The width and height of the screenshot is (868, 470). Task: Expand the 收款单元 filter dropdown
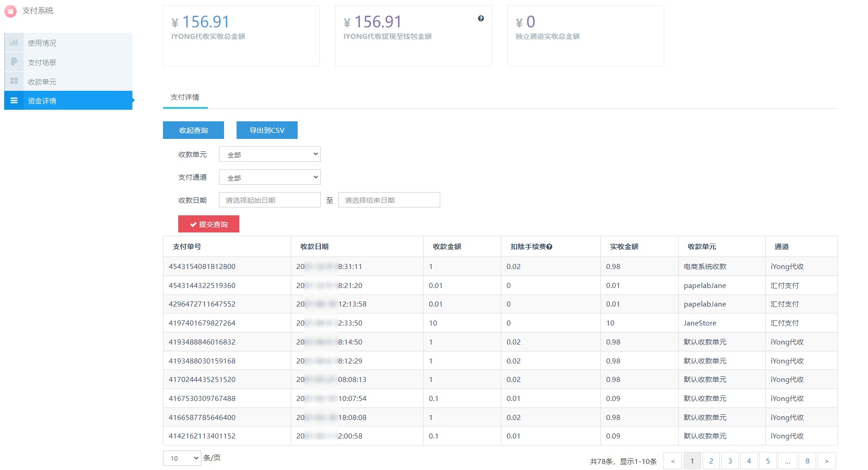pyautogui.click(x=270, y=154)
